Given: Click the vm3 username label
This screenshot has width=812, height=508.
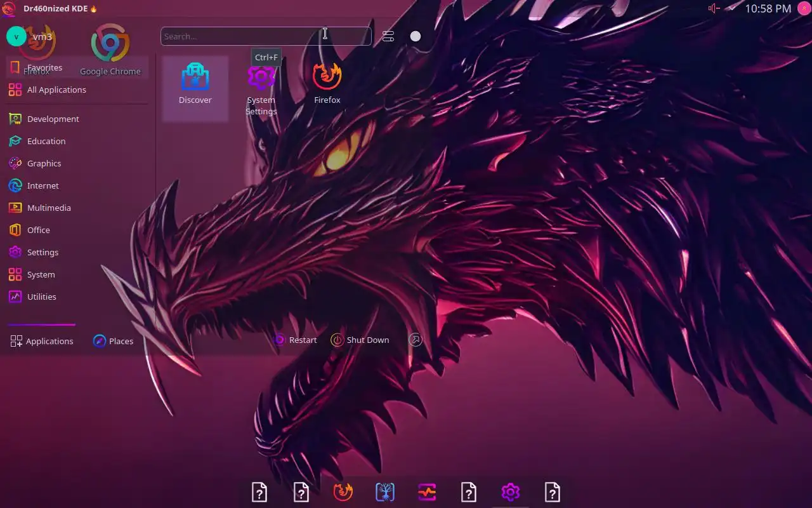Looking at the screenshot, I should pyautogui.click(x=43, y=36).
